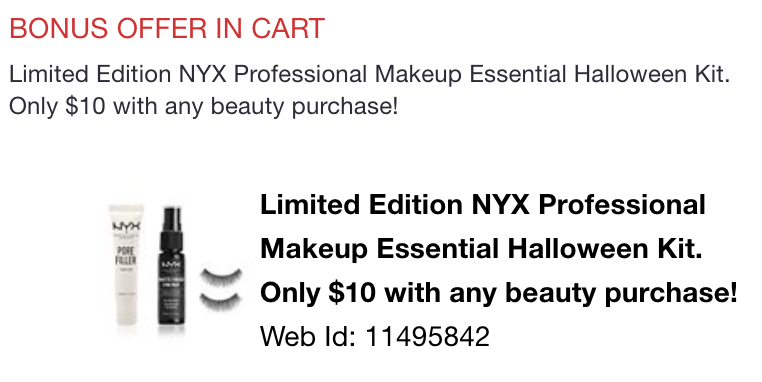The width and height of the screenshot is (762, 382).
Task: Click the regular-weight Limited Edition NYX description sentence
Action: pos(369,74)
